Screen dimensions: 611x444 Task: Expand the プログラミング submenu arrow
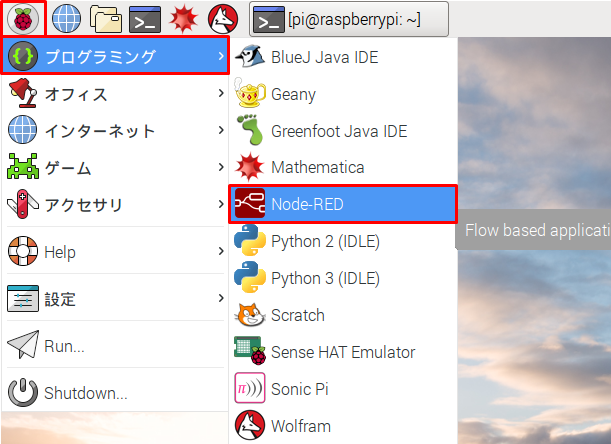point(221,56)
